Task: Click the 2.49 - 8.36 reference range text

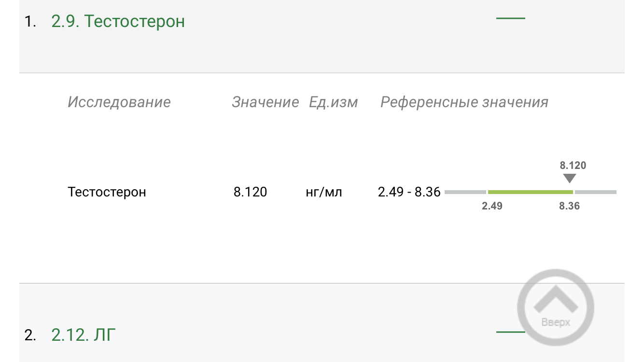Action: pyautogui.click(x=409, y=192)
